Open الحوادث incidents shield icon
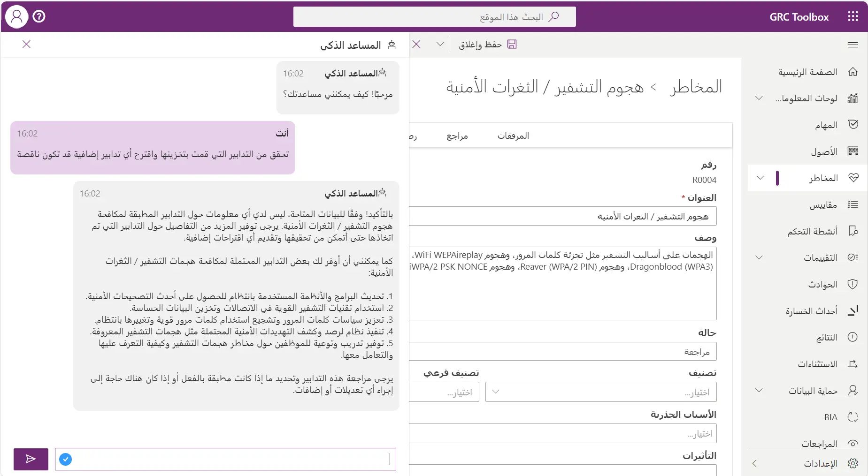 (853, 284)
